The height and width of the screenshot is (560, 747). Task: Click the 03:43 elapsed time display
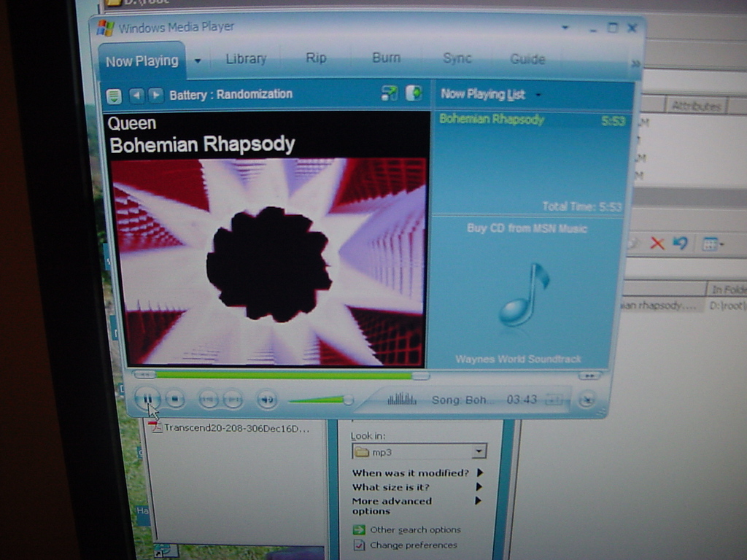[522, 399]
